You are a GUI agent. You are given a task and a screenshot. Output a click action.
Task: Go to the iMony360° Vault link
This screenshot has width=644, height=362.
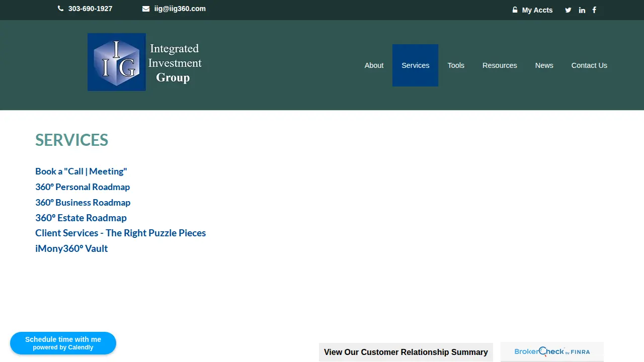pyautogui.click(x=71, y=248)
